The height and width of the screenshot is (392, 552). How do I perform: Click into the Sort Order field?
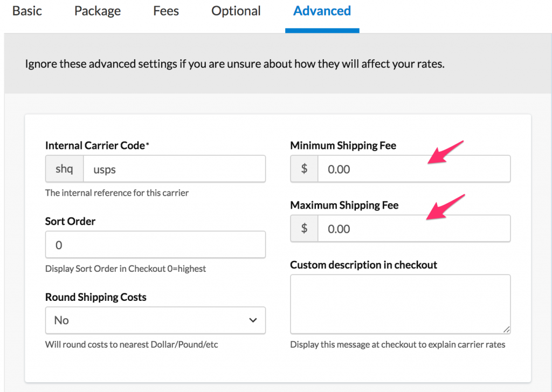pos(155,245)
